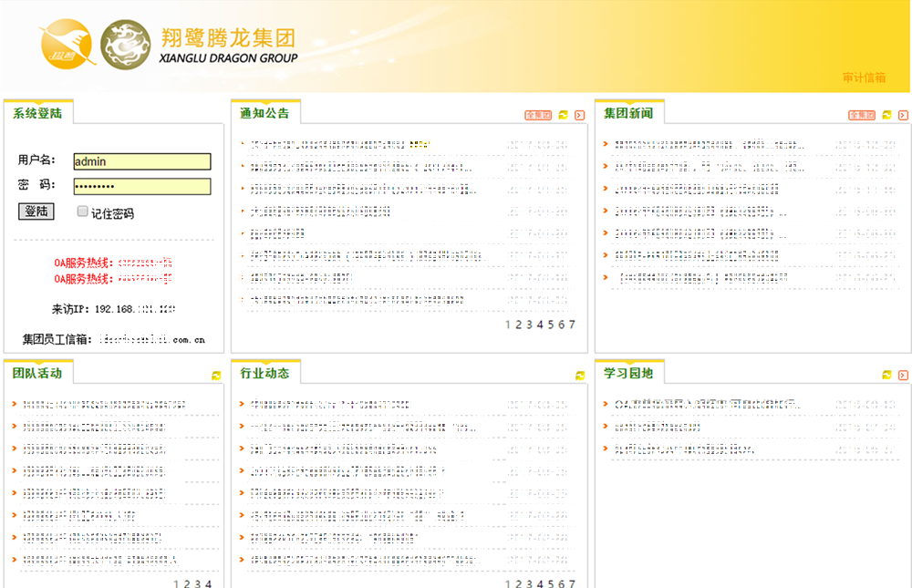
Task: Go to page 4 of 通知公告
Action: click(x=540, y=325)
